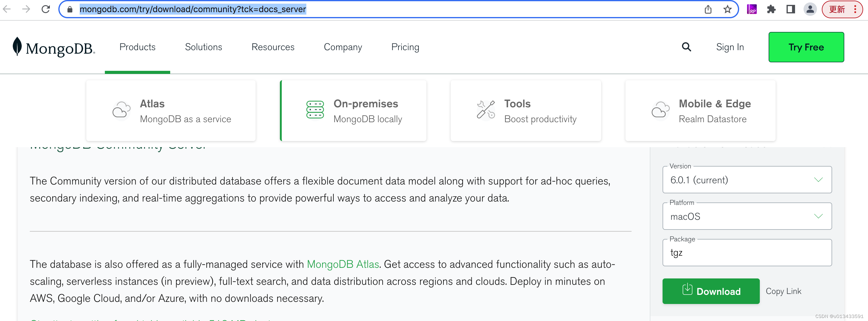
Task: Click the On-premises server stack icon
Action: point(315,110)
